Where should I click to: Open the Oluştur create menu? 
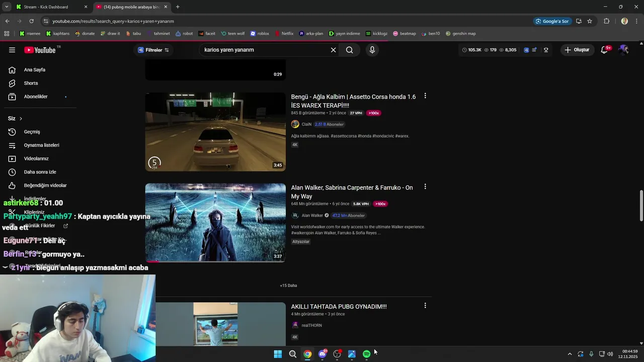(577, 50)
